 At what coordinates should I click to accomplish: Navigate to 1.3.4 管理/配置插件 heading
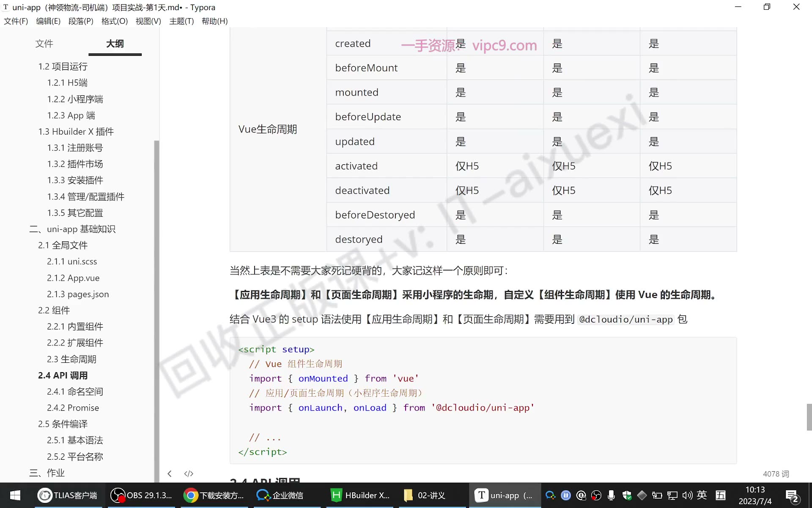[85, 196]
